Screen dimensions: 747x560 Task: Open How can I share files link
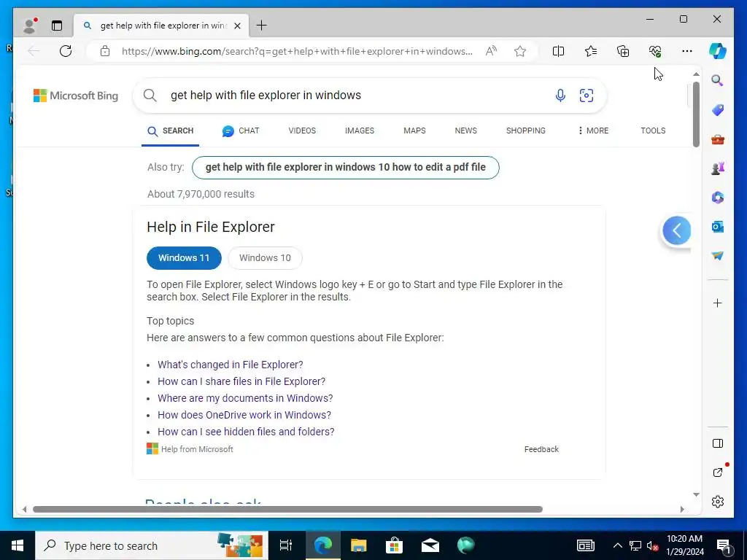click(241, 381)
